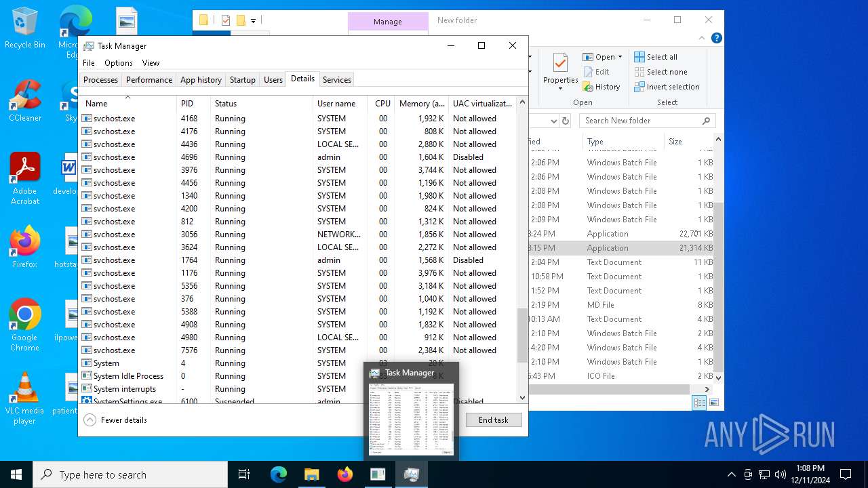Click Invert selection in Explorer ribbon
The width and height of the screenshot is (868, 488).
coord(667,87)
